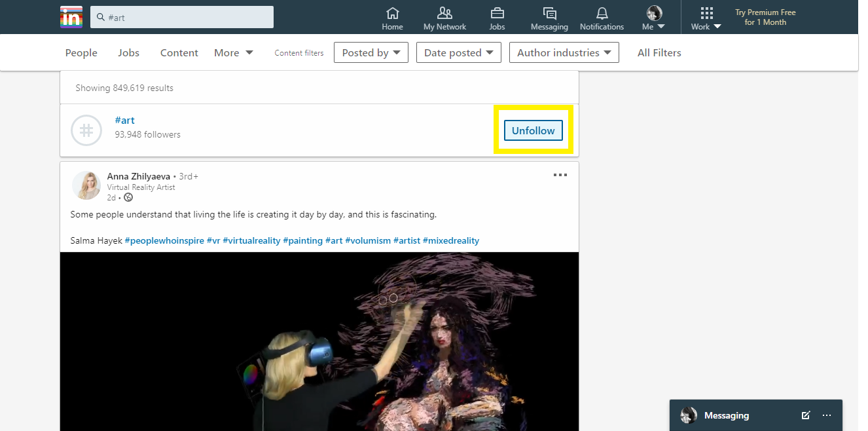Click the #art search field
The height and width of the screenshot is (431, 868).
(x=182, y=17)
